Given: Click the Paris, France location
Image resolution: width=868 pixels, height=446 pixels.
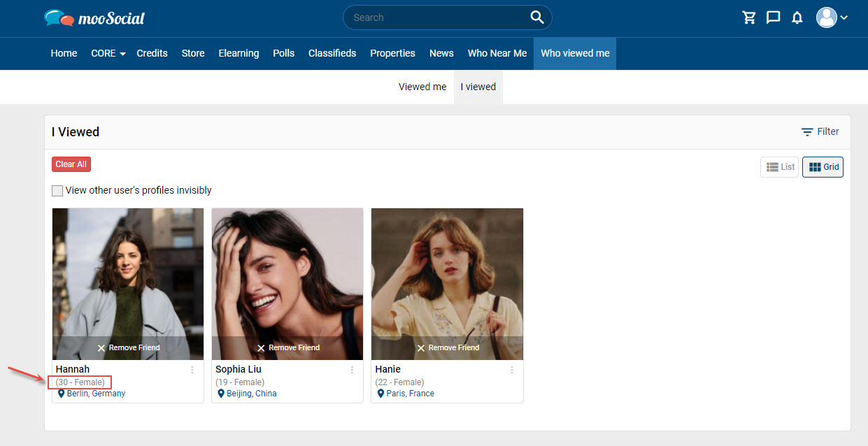Looking at the screenshot, I should coord(410,394).
